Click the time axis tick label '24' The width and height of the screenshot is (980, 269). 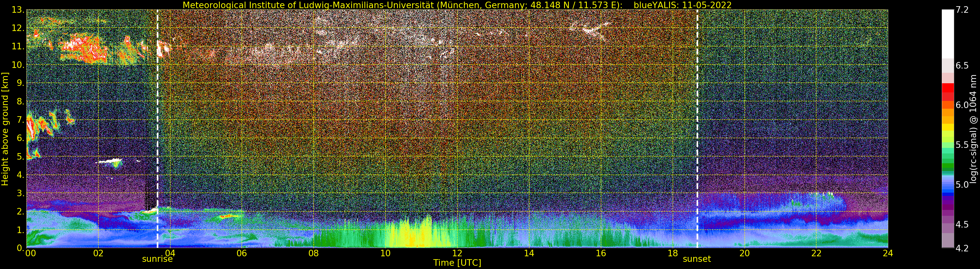[x=888, y=253]
